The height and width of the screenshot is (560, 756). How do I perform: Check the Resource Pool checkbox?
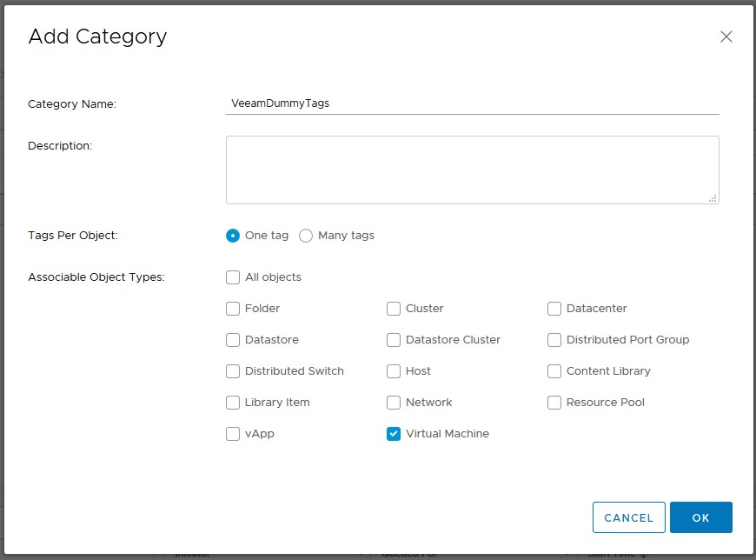(x=554, y=403)
